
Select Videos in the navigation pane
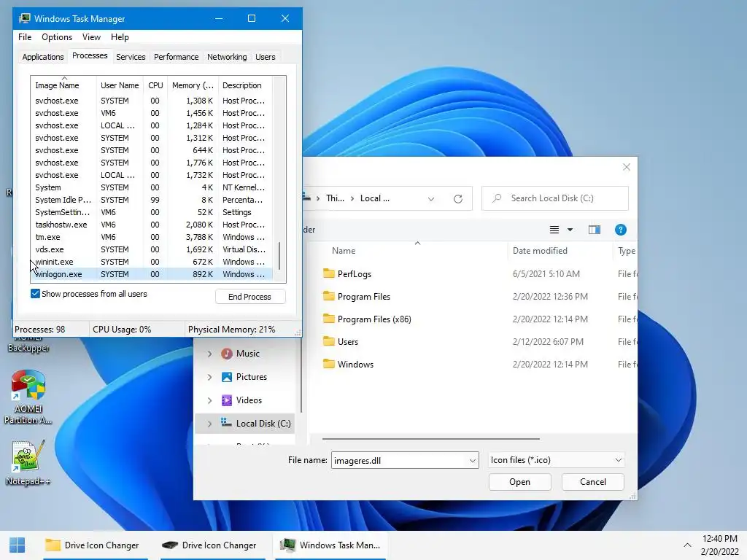pos(249,400)
